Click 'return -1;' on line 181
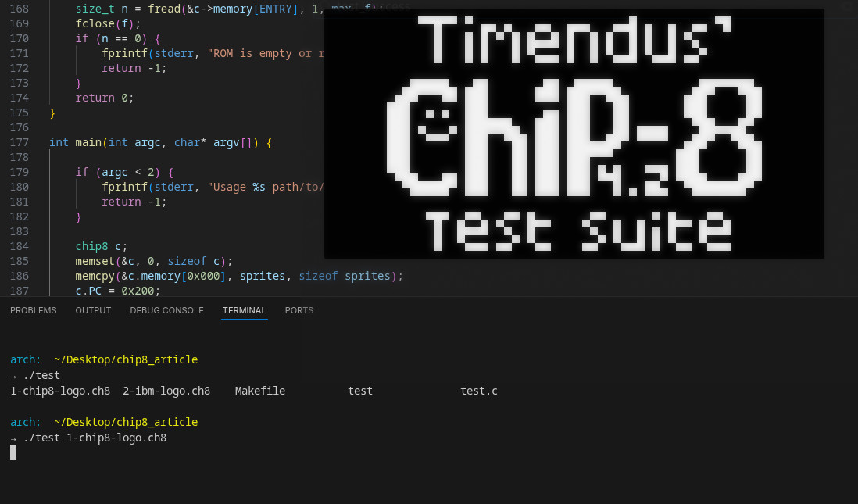The image size is (858, 504). (x=134, y=202)
